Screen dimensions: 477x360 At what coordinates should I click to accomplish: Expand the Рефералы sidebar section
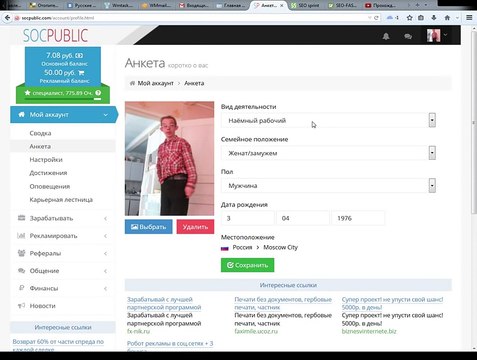pos(63,253)
